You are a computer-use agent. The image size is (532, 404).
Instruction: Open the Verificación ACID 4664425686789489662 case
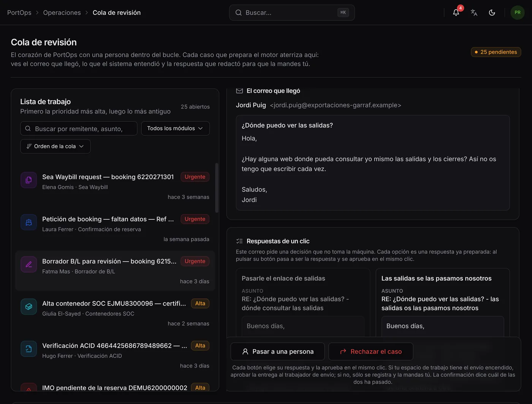115,355
